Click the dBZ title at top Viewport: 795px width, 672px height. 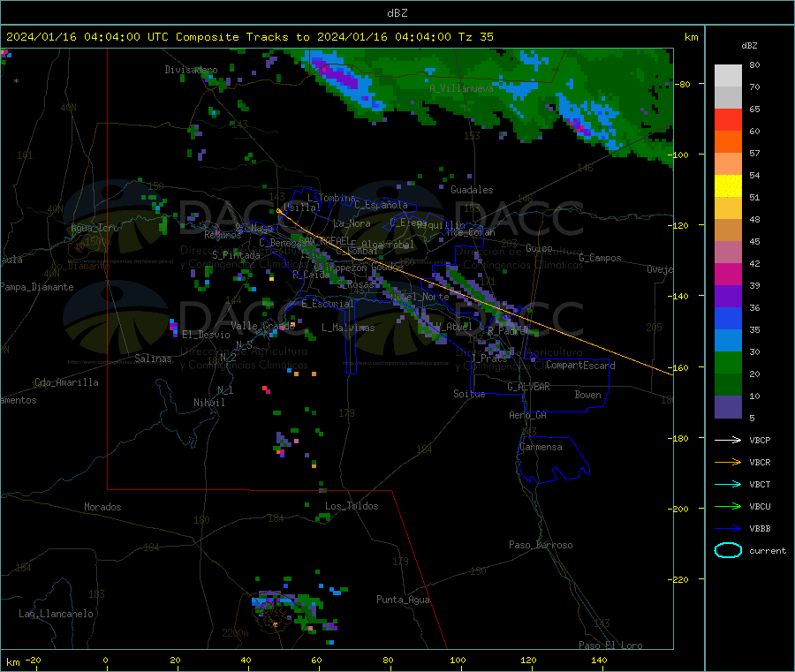(397, 13)
